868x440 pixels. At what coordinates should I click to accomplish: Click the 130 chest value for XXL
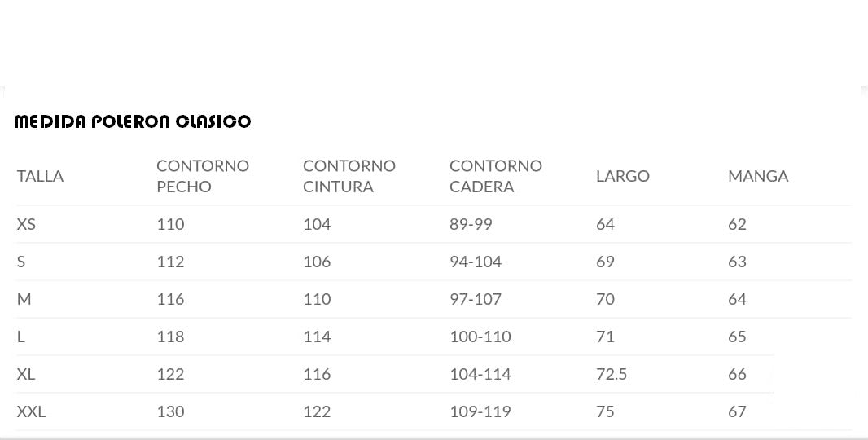(170, 411)
